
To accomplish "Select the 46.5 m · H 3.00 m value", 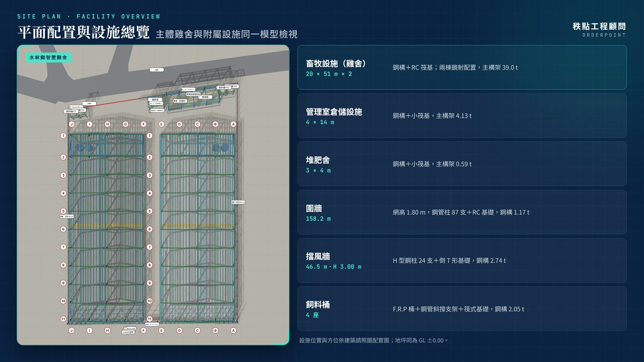I will click(334, 267).
